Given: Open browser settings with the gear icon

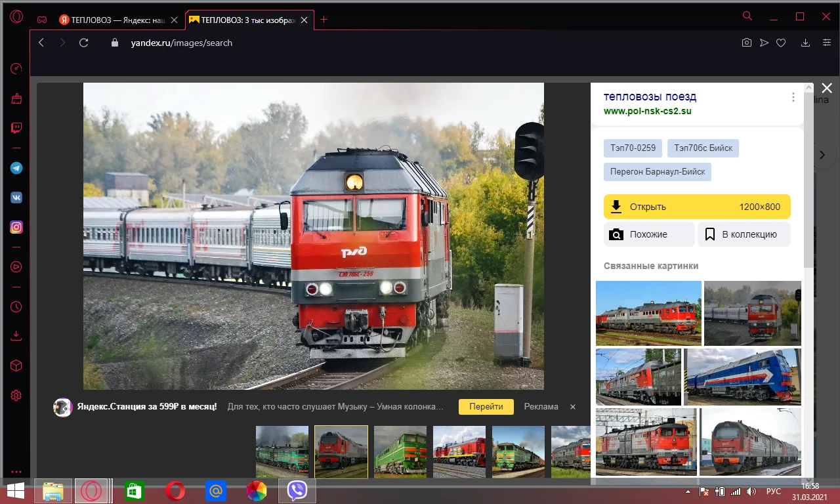Looking at the screenshot, I should [16, 395].
